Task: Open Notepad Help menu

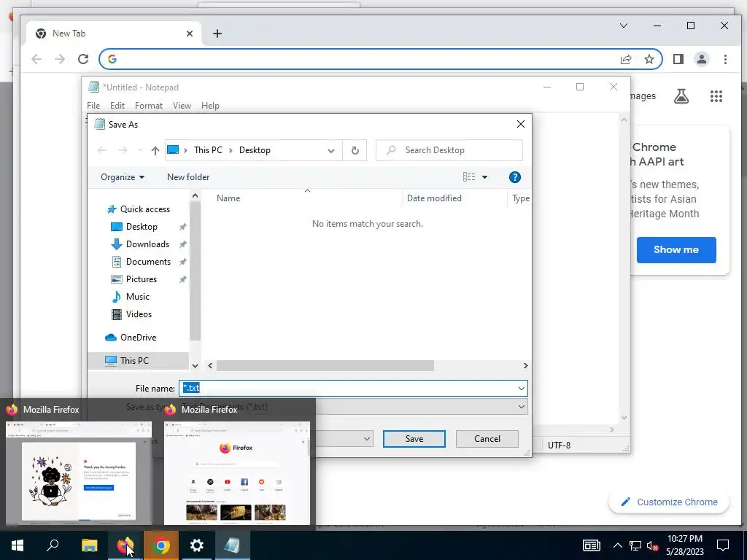Action: point(210,106)
